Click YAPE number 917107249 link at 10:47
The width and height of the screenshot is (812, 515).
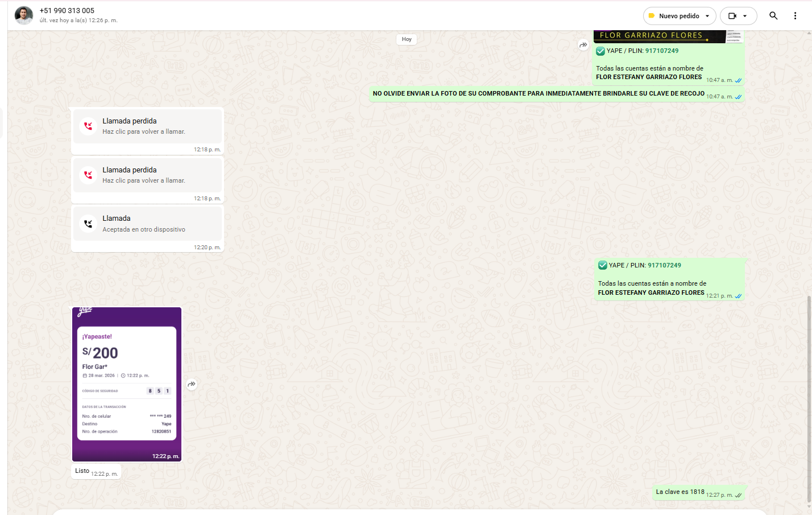[x=662, y=51]
